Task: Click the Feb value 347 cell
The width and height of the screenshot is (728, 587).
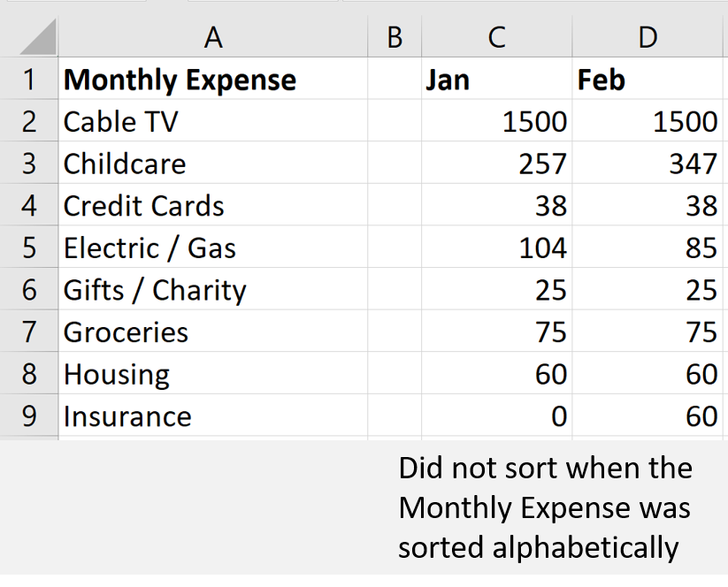Action: pos(648,163)
